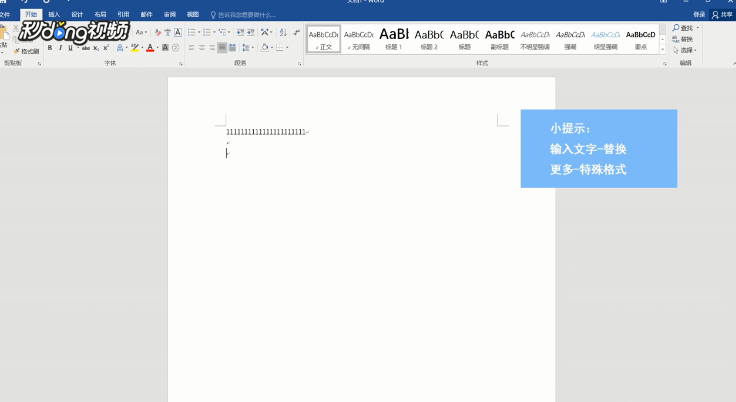Switch to the 视图 (View) tab
Screen dimensions: 736x402
(x=192, y=15)
